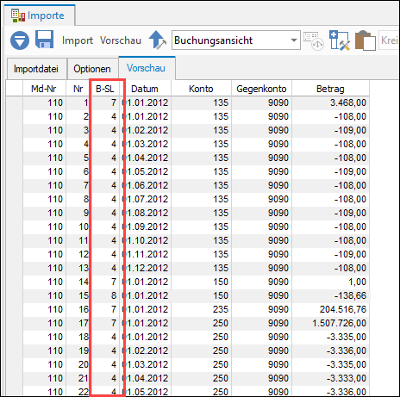
Task: Click the Import button
Action: [x=77, y=41]
